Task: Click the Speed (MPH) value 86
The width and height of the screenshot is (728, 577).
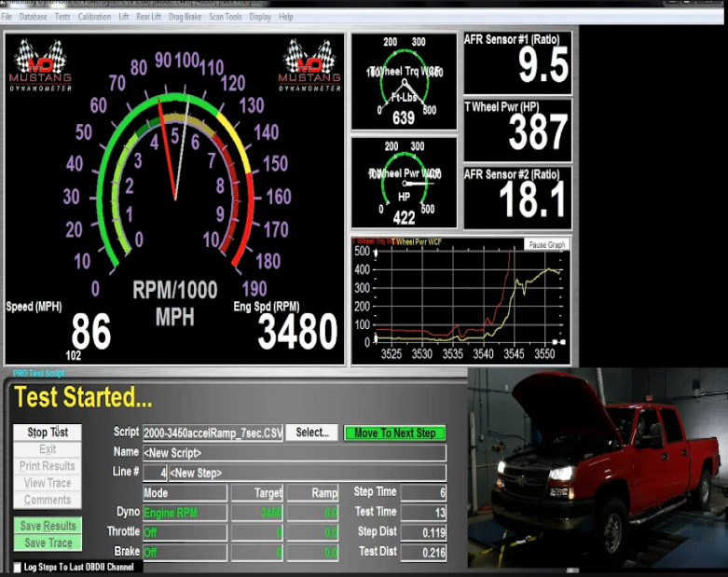Action: pyautogui.click(x=91, y=332)
